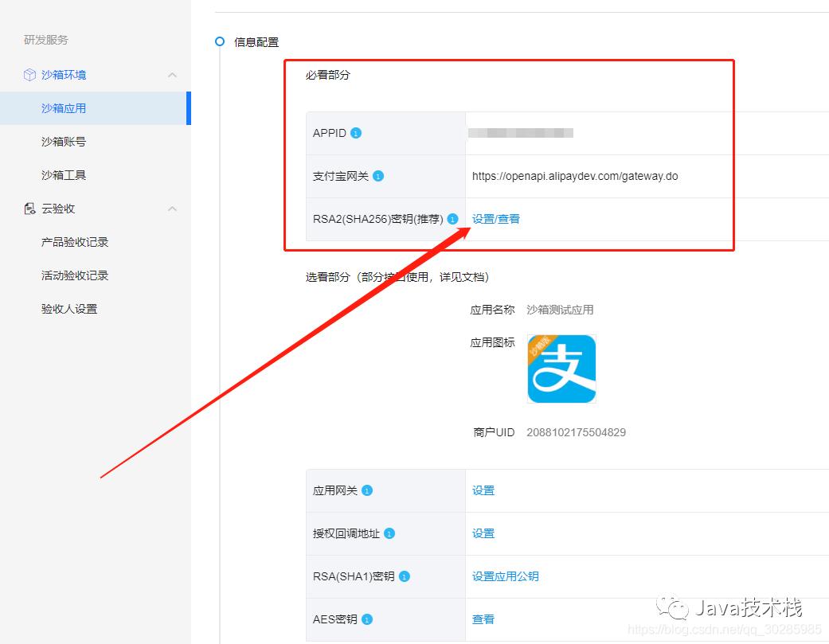
Task: Expand the 云验收 sidebar section
Action: coord(173,208)
